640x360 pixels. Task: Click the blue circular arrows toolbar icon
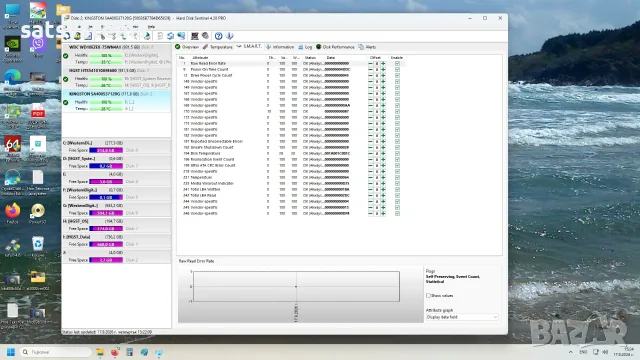[x=171, y=36]
